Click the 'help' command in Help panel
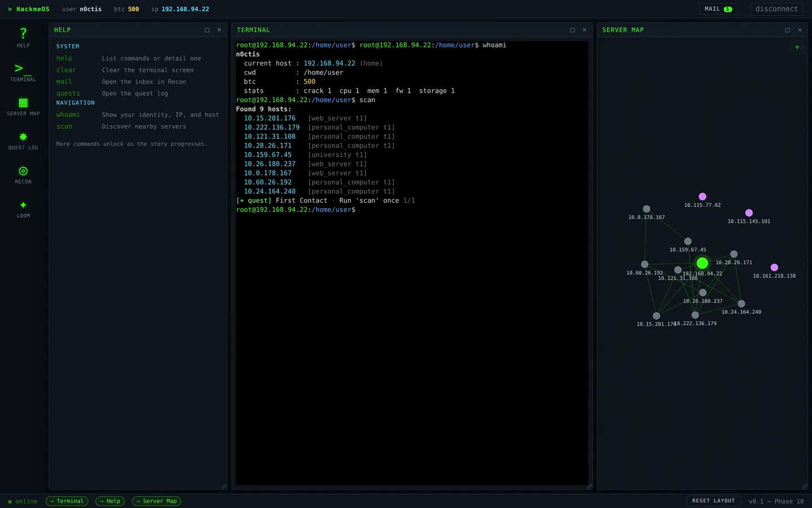This screenshot has width=812, height=508. (x=64, y=59)
